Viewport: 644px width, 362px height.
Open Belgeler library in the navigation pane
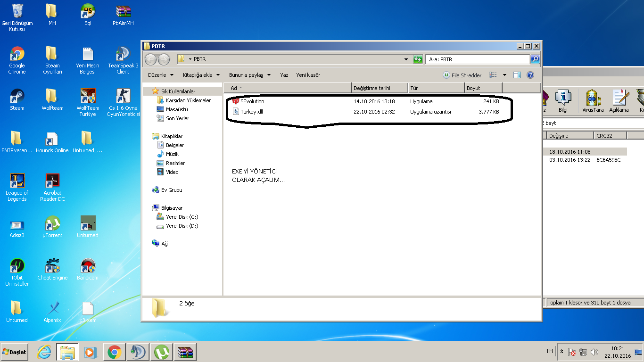pos(171,145)
